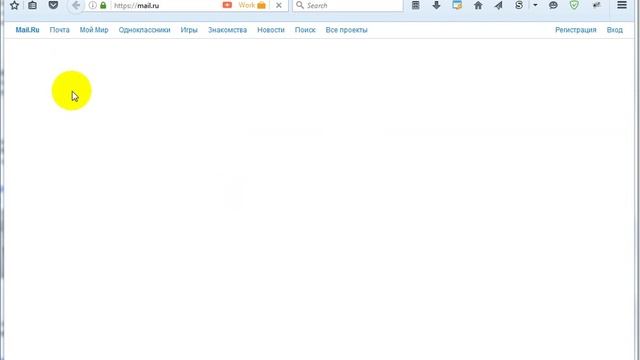Viewport: 640px width, 360px height.
Task: Open the bookmarks list icon
Action: (x=32, y=5)
